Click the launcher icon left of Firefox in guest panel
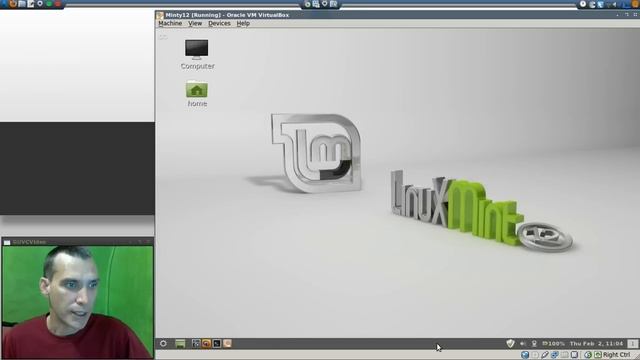Viewport: 640px width, 360px height. pyautogui.click(x=196, y=343)
